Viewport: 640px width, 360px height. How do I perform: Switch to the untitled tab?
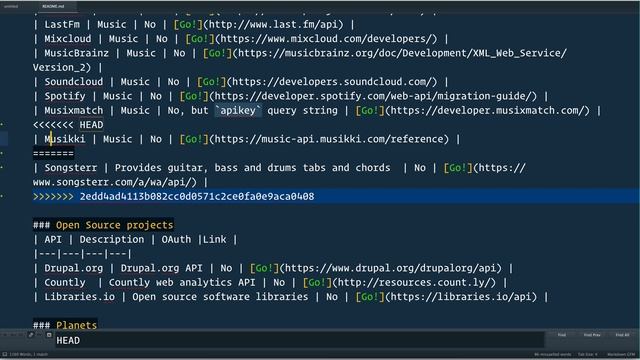click(x=11, y=6)
